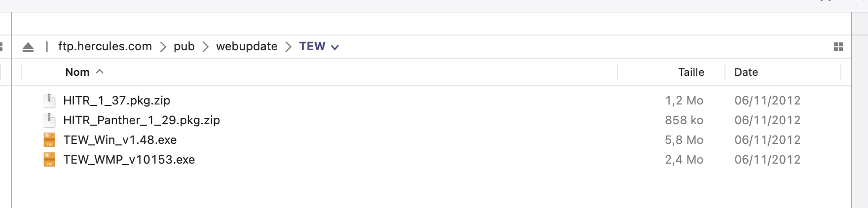
Task: Go to ftp.hercules.com in breadcrumb
Action: tap(105, 46)
